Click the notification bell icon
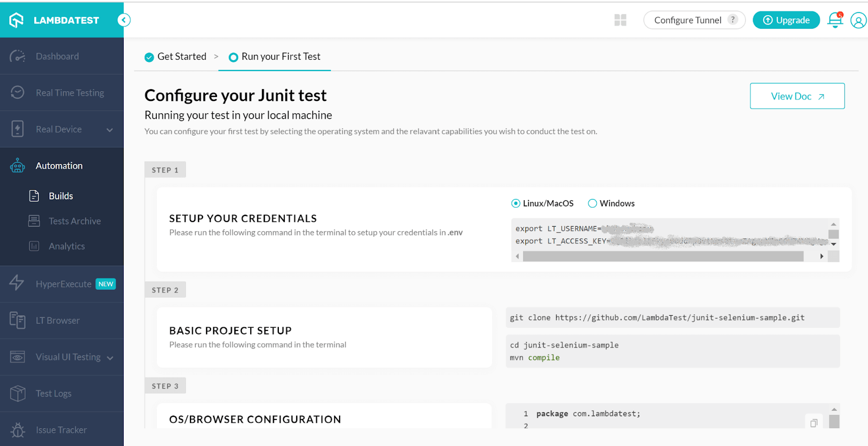This screenshot has width=868, height=446. (x=835, y=20)
